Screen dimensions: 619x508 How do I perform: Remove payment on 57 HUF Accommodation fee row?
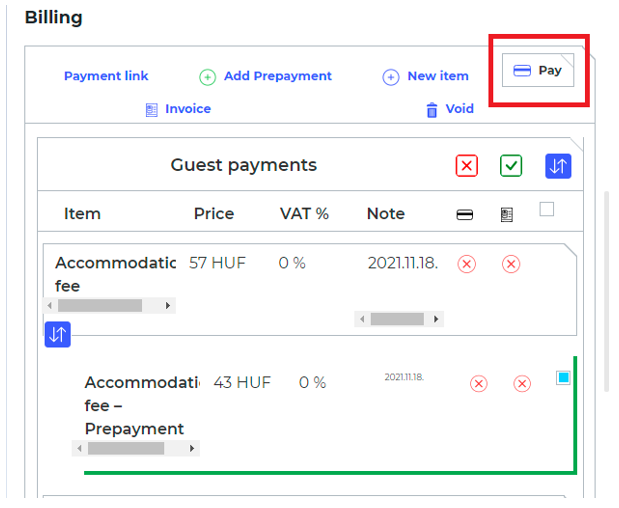tap(466, 264)
